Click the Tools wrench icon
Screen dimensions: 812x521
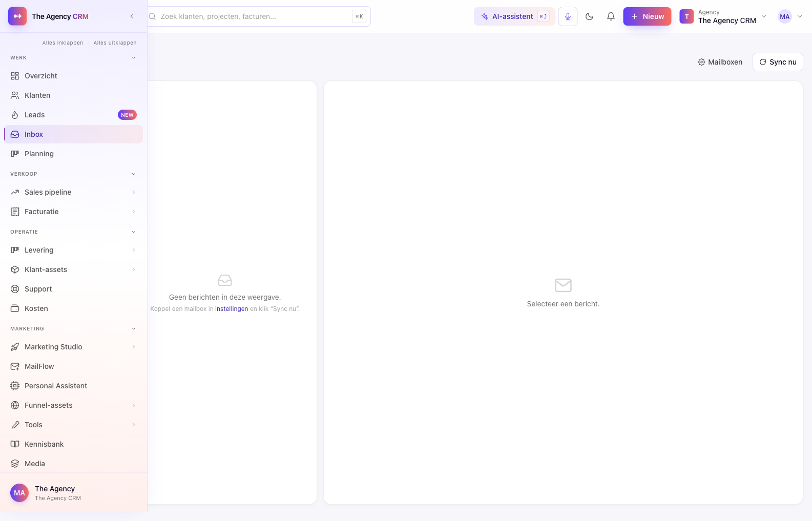point(15,425)
